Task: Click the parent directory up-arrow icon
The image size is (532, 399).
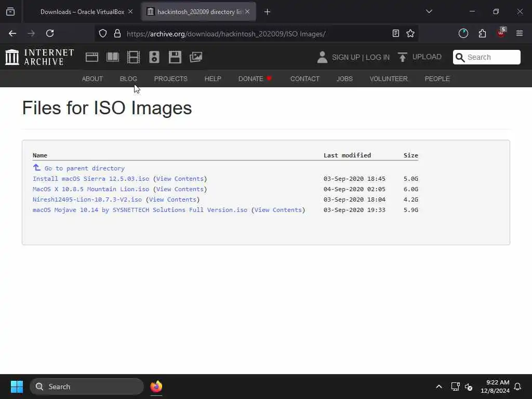Action: tap(37, 167)
